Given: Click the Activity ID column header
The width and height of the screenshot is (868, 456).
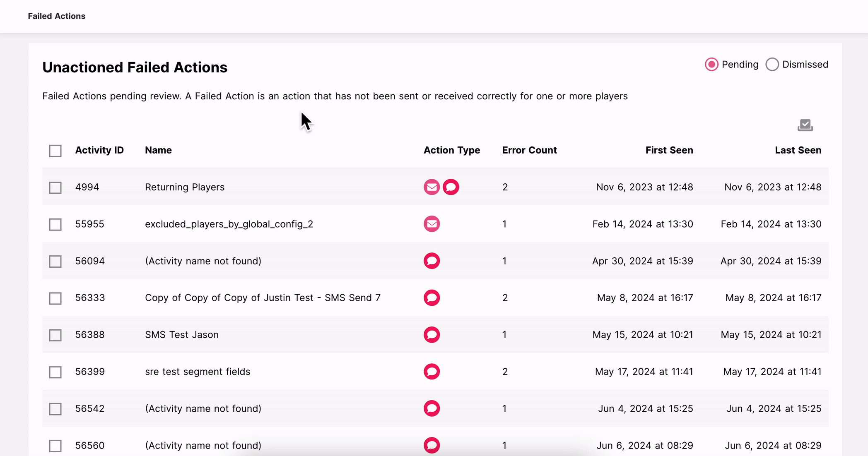Looking at the screenshot, I should 99,150.
